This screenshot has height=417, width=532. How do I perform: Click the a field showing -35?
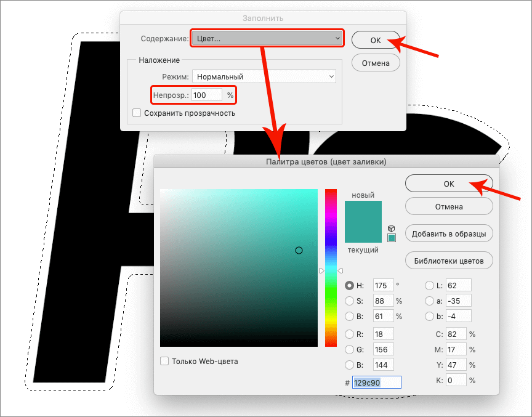click(x=458, y=301)
